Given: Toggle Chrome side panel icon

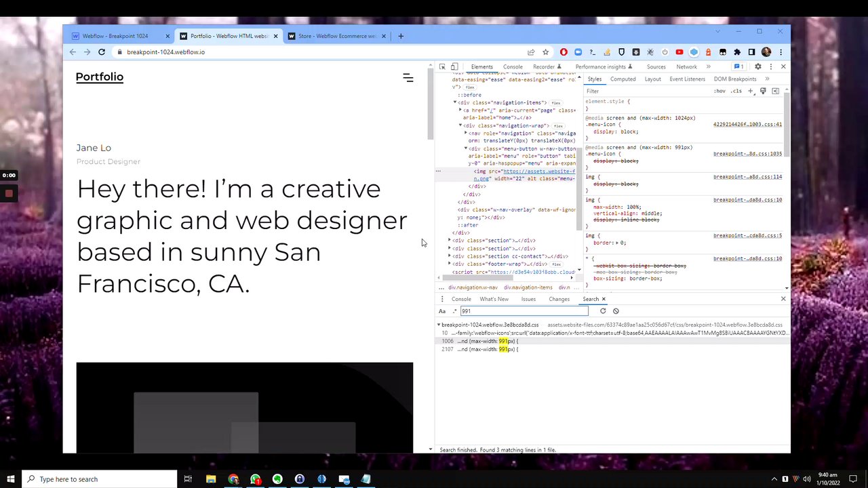Looking at the screenshot, I should click(x=751, y=52).
